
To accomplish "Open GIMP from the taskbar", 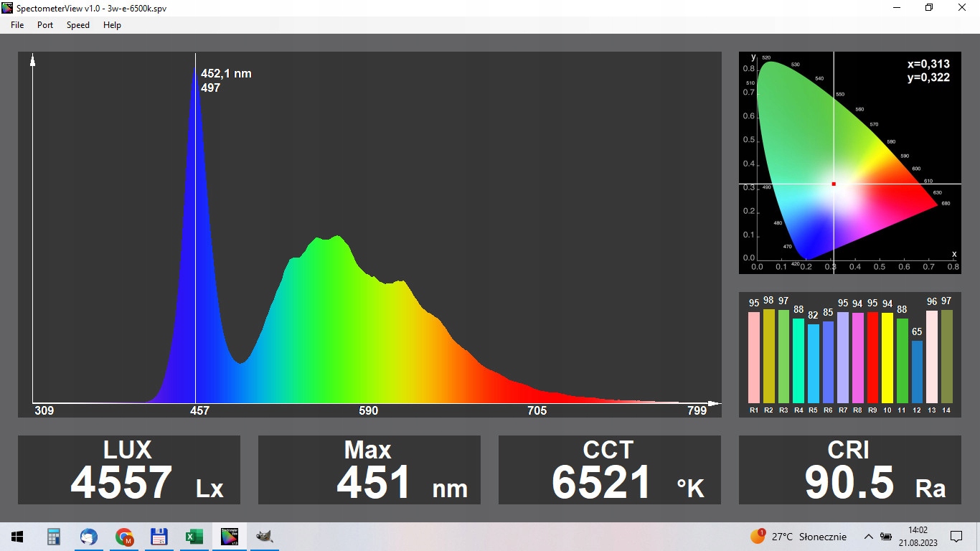I will point(265,537).
